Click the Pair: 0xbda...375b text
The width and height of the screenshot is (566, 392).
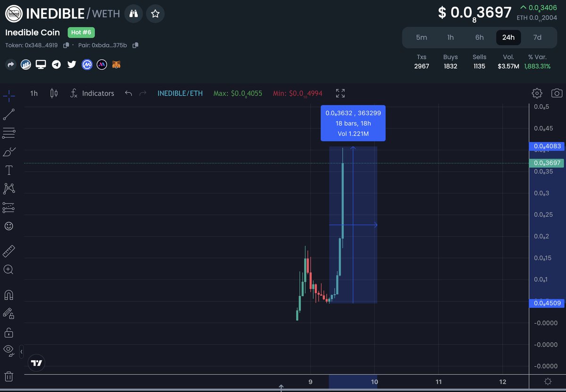102,45
